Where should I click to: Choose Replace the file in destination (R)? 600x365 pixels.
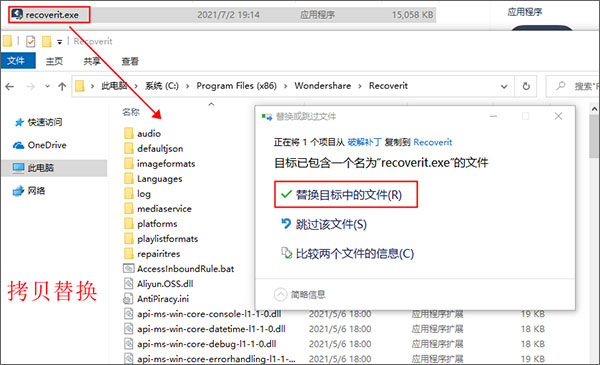tap(346, 195)
